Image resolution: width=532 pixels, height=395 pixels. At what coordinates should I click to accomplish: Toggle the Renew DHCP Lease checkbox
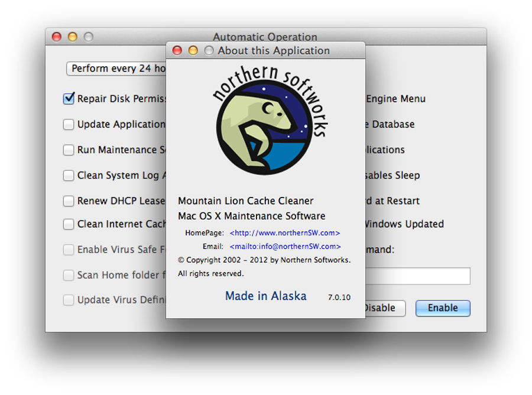69,201
